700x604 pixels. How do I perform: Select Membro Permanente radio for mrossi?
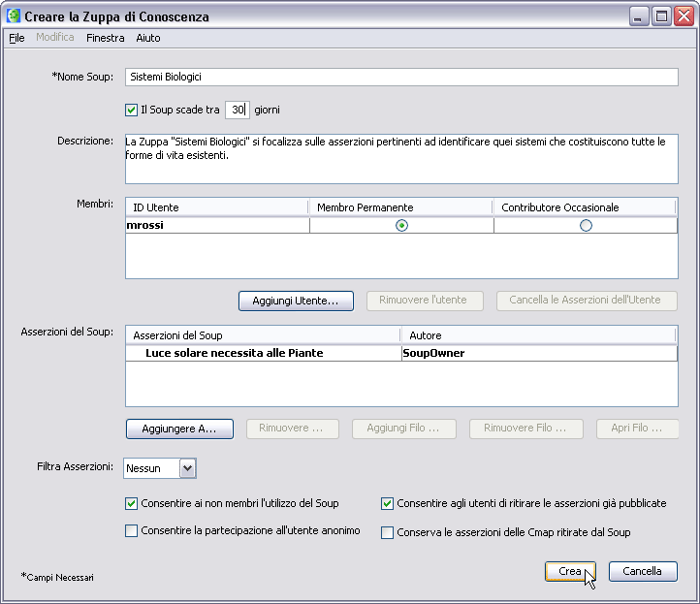(x=401, y=226)
